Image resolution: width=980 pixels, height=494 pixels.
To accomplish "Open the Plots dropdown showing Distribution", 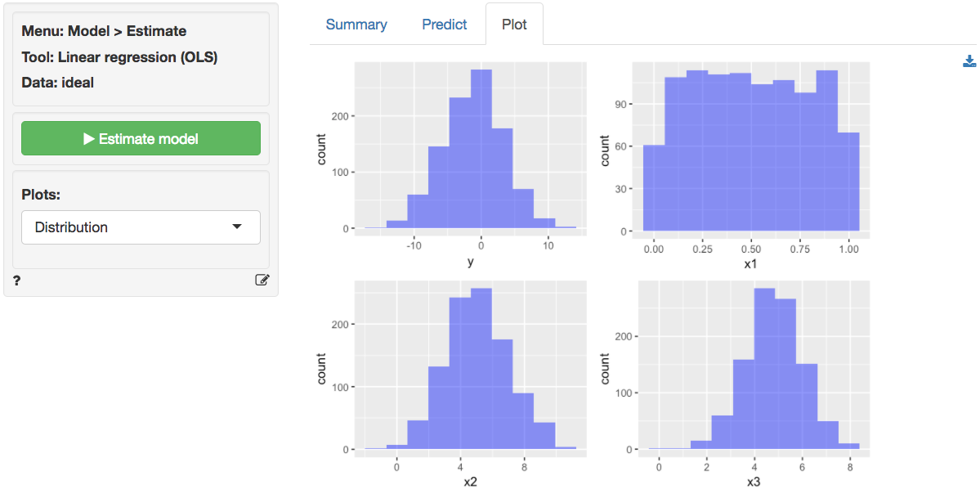I will click(141, 227).
